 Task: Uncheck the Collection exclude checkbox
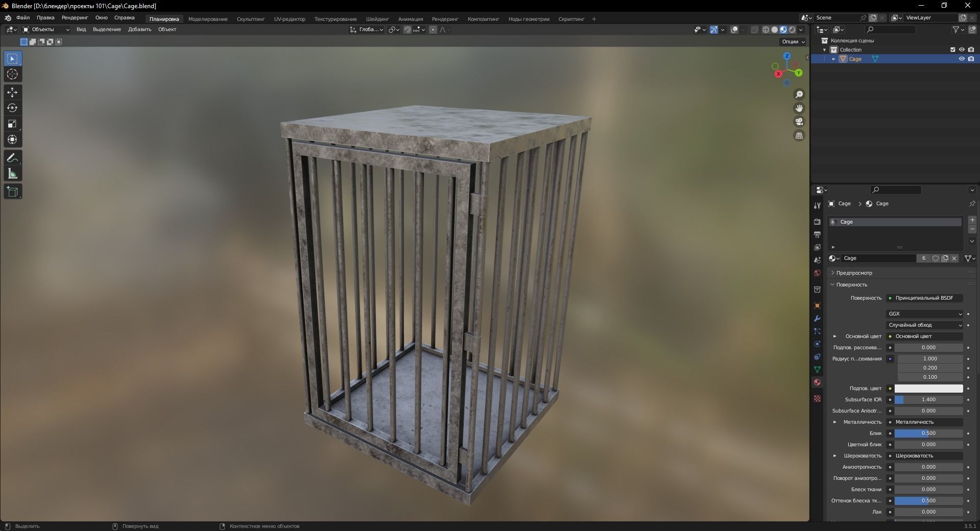point(952,50)
